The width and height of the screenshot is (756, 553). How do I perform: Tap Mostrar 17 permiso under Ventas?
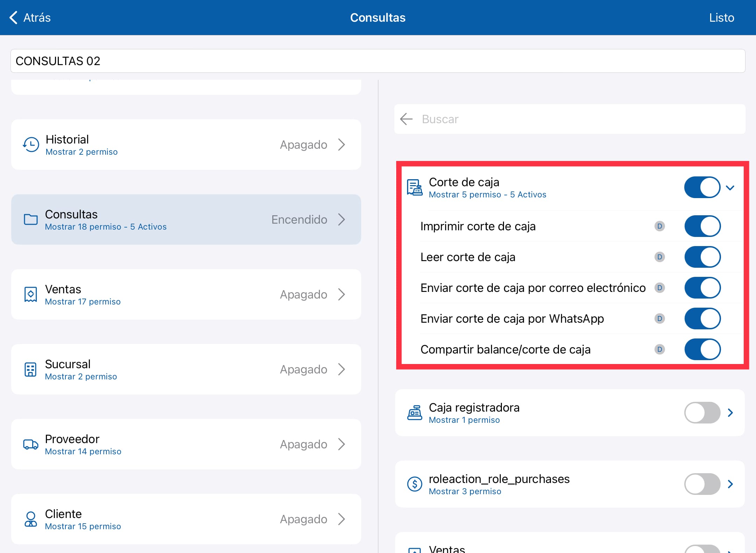coord(83,302)
